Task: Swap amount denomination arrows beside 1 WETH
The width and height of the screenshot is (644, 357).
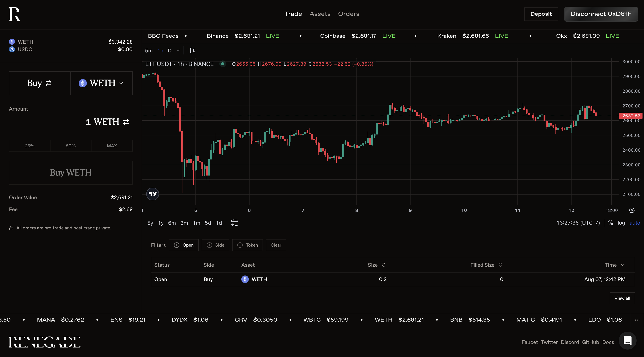Action: 126,122
